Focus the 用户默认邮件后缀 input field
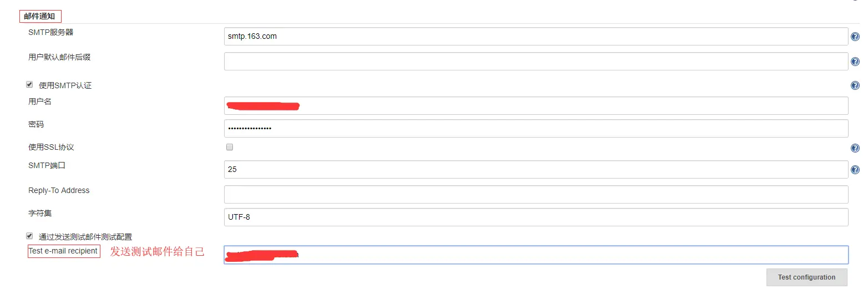 [x=536, y=61]
